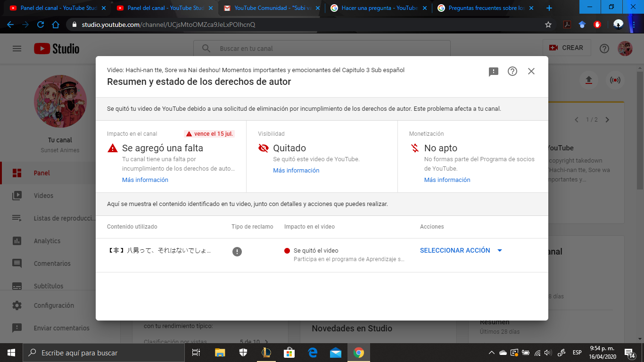Click the Windows taskbar search box
644x362 pixels.
pos(104,353)
